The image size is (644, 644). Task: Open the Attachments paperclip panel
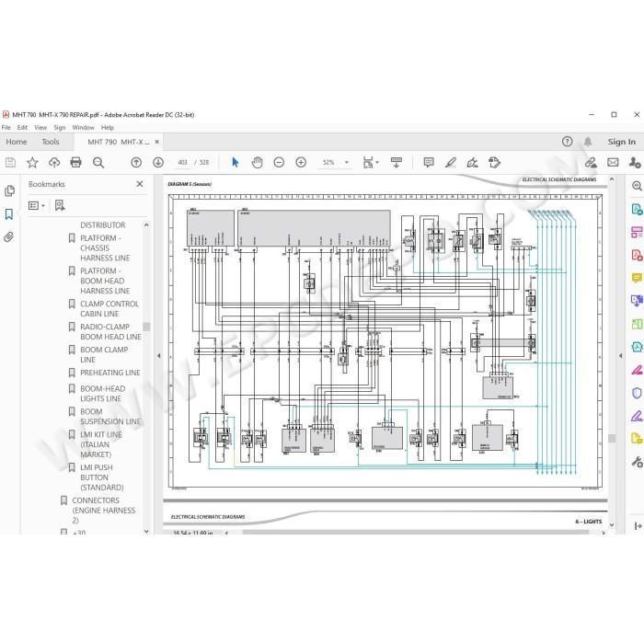[x=9, y=237]
